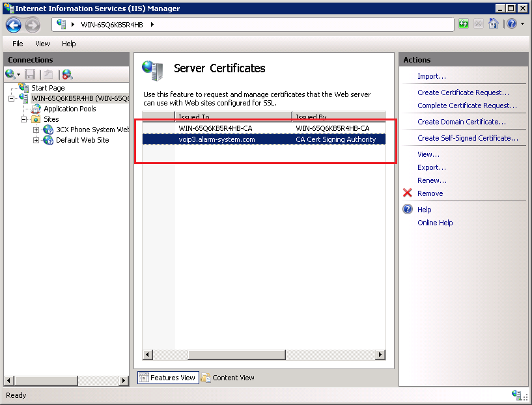
Task: Click the status bar network icon
Action: (x=517, y=395)
